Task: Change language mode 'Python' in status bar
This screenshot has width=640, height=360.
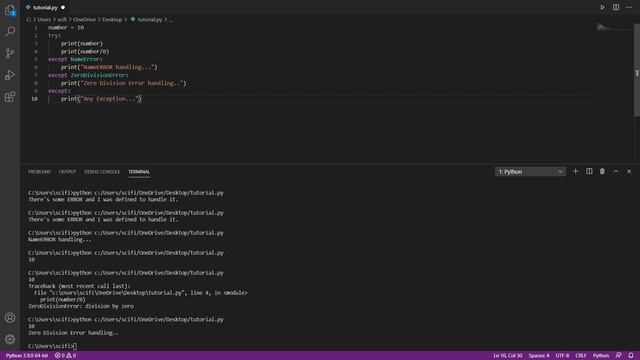Action: [600, 356]
